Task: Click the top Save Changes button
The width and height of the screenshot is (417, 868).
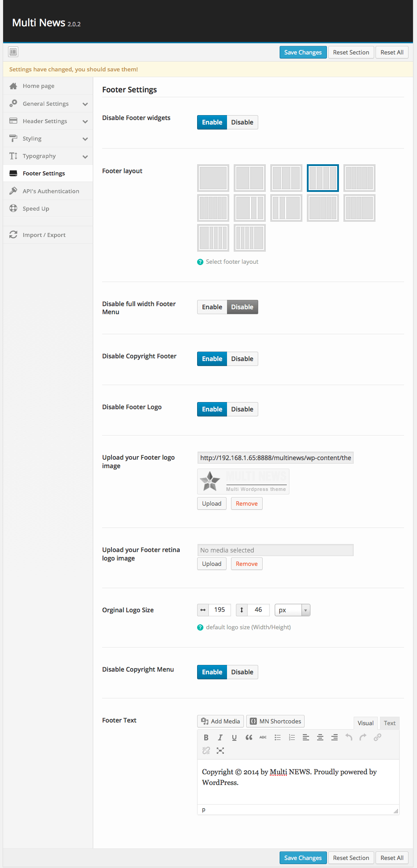Action: pos(303,52)
